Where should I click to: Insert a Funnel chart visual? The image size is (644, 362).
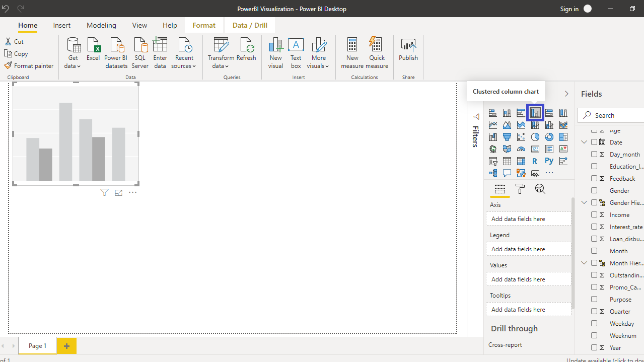click(507, 137)
